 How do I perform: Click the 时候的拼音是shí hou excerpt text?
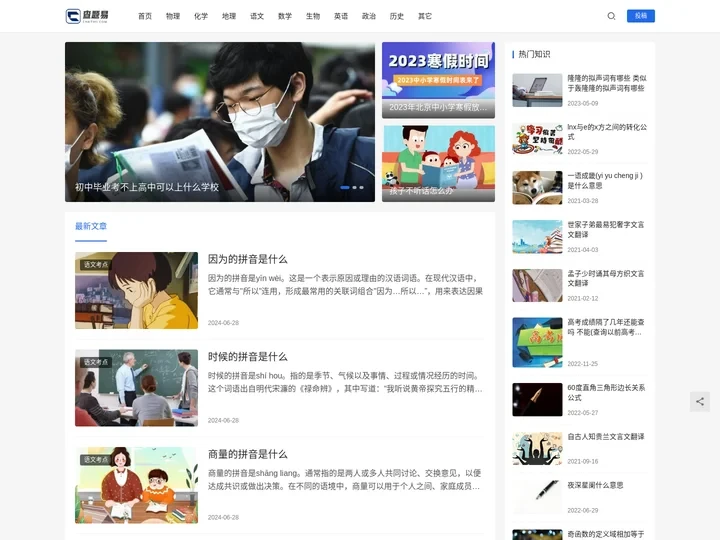coord(345,382)
